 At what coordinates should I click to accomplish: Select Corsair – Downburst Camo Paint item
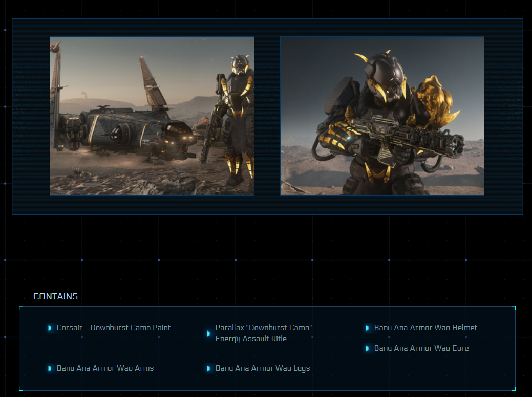pos(114,328)
